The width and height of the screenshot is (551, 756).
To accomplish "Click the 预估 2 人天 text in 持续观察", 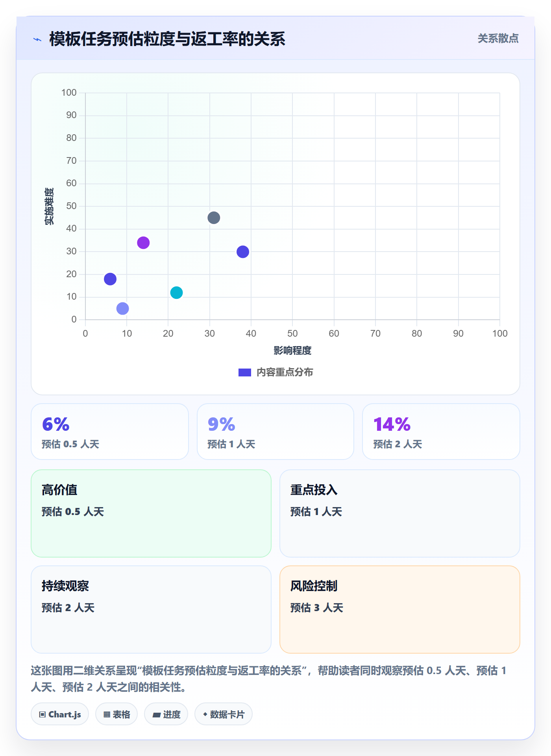I will [68, 608].
